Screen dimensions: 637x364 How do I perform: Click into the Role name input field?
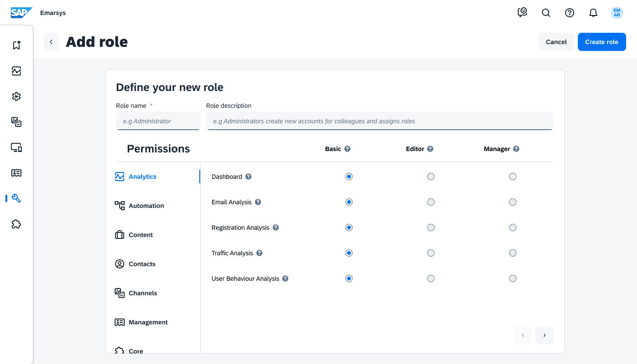(x=158, y=121)
